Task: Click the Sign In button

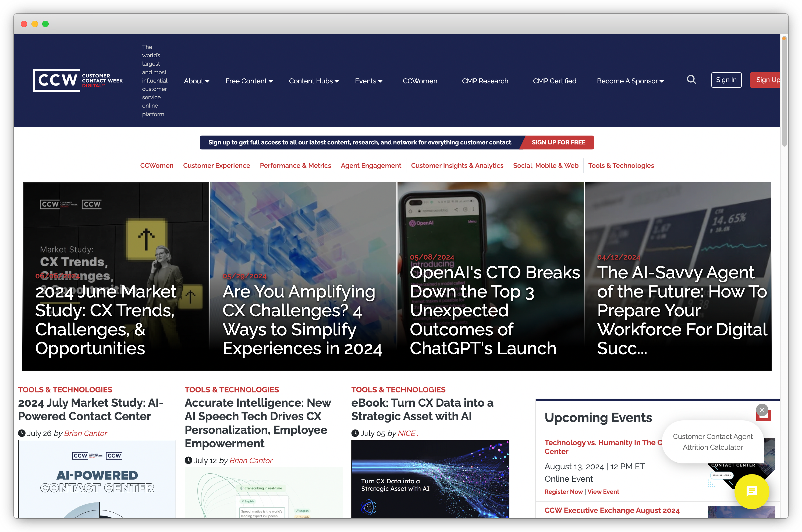Action: point(726,80)
